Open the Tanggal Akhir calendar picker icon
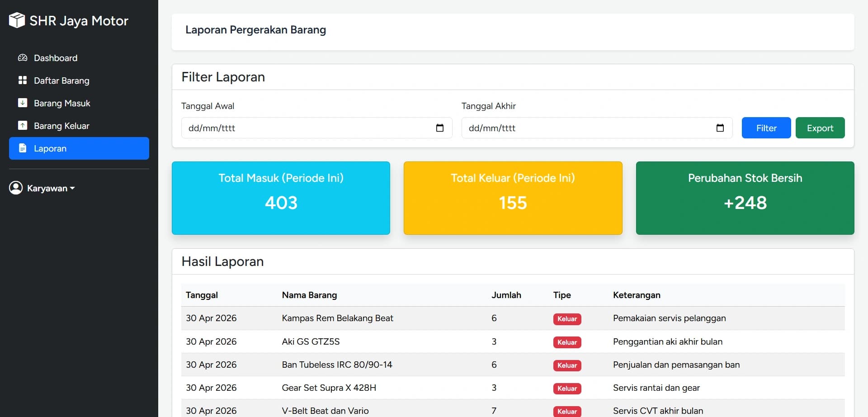 tap(720, 128)
